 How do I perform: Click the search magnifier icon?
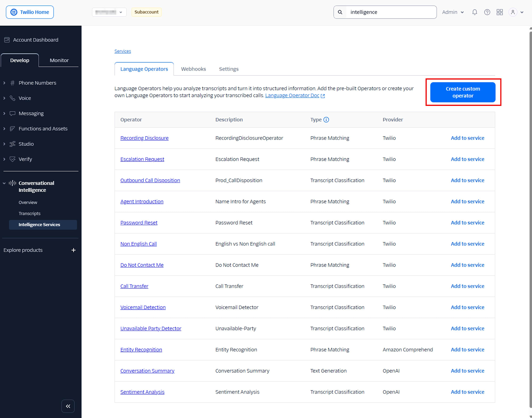coord(340,12)
